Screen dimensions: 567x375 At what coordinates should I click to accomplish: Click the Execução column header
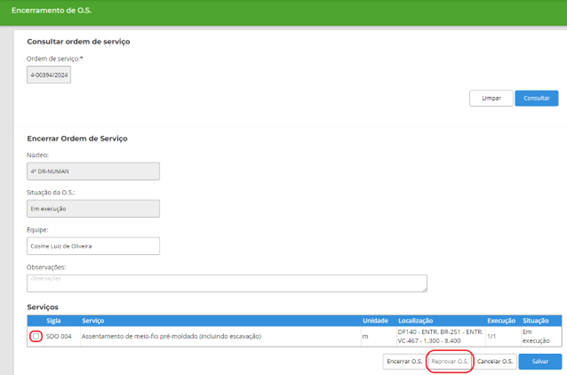[x=501, y=321]
